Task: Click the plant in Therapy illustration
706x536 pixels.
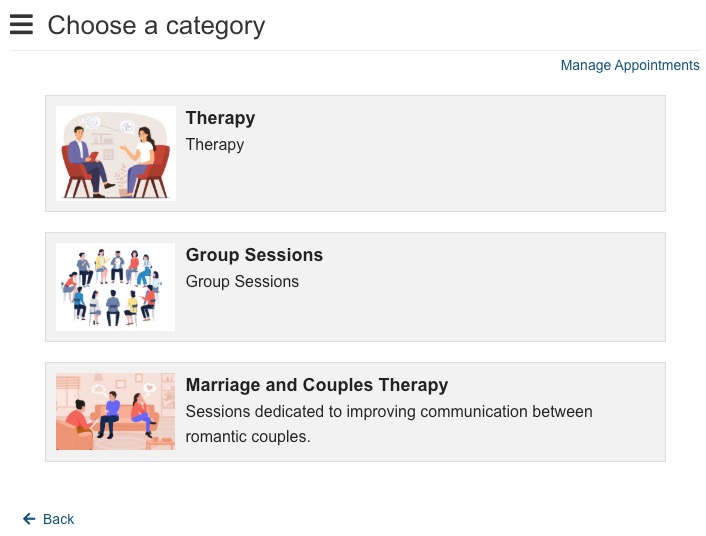Action: 121,181
